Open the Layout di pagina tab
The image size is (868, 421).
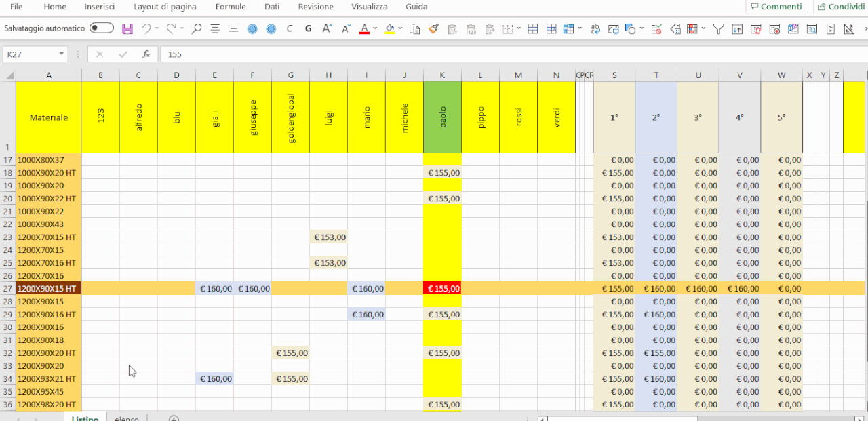tap(165, 7)
